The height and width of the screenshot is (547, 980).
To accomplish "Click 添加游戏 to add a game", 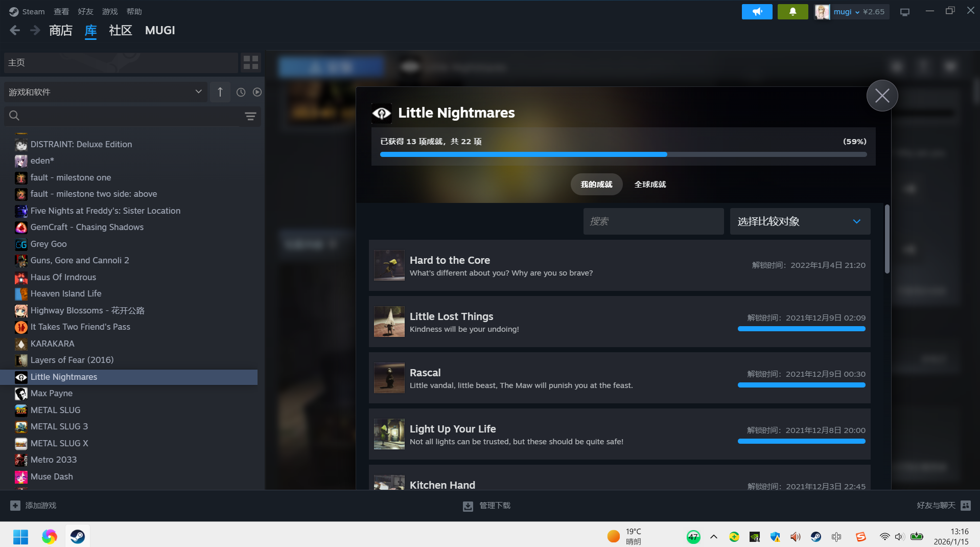I will point(41,506).
